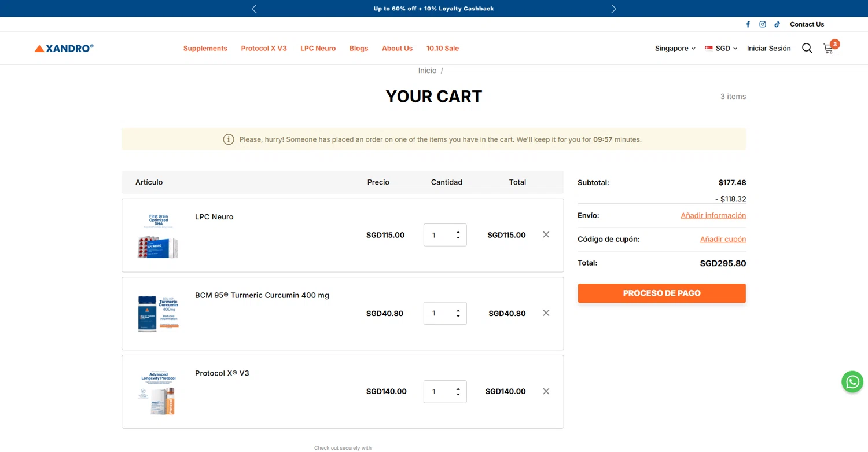
Task: Open the LPC Neuro menu item
Action: point(318,49)
